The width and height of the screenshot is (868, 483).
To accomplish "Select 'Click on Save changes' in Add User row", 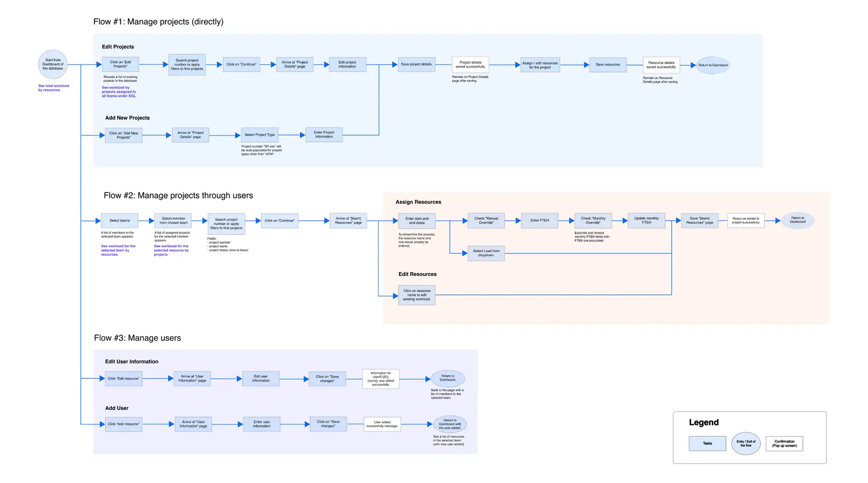I will [x=328, y=424].
